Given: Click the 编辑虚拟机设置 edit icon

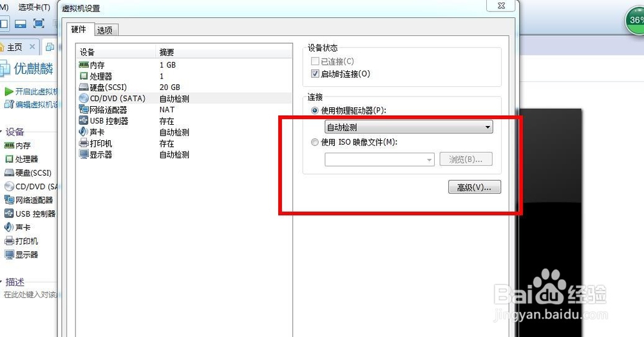Looking at the screenshot, I should [x=9, y=104].
